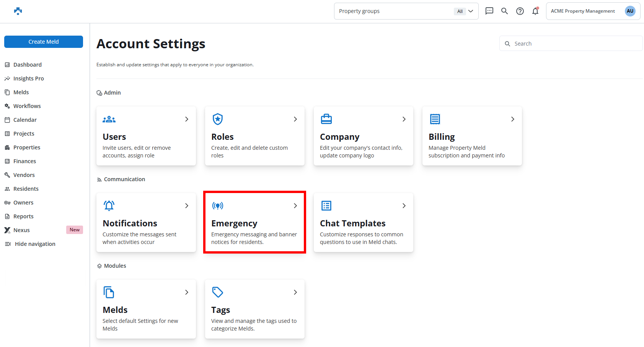
Task: Open the Emergency settings card
Action: (x=254, y=223)
